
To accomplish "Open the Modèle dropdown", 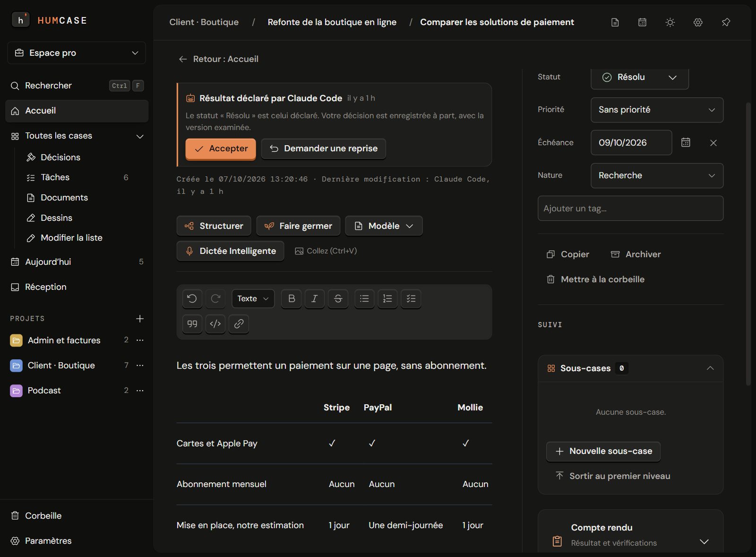I will 384,226.
